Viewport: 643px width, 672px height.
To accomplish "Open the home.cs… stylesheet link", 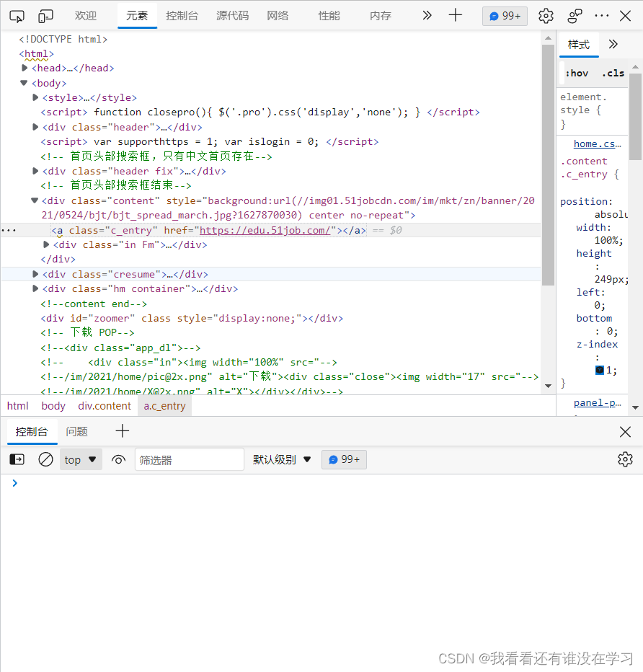I will (x=597, y=144).
